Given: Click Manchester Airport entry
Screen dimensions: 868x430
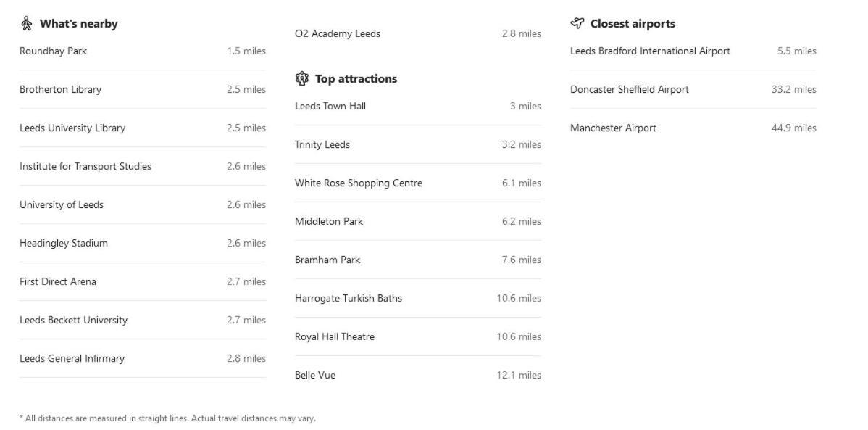Looking at the screenshot, I should point(693,128).
